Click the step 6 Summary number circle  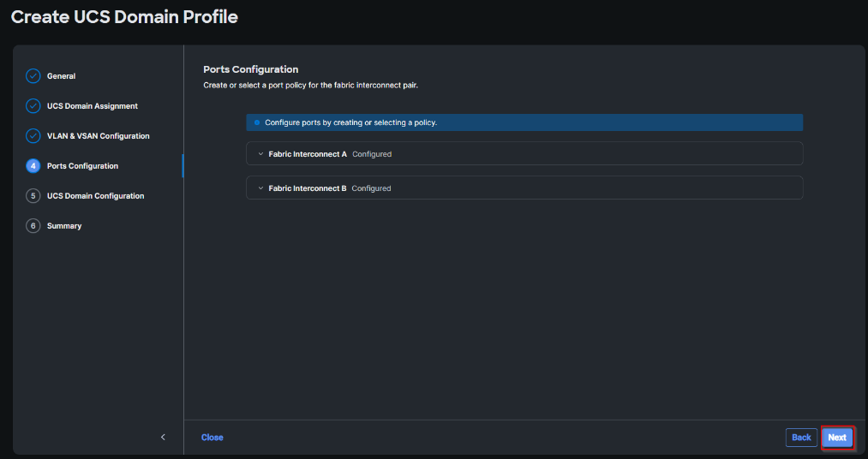pos(33,226)
